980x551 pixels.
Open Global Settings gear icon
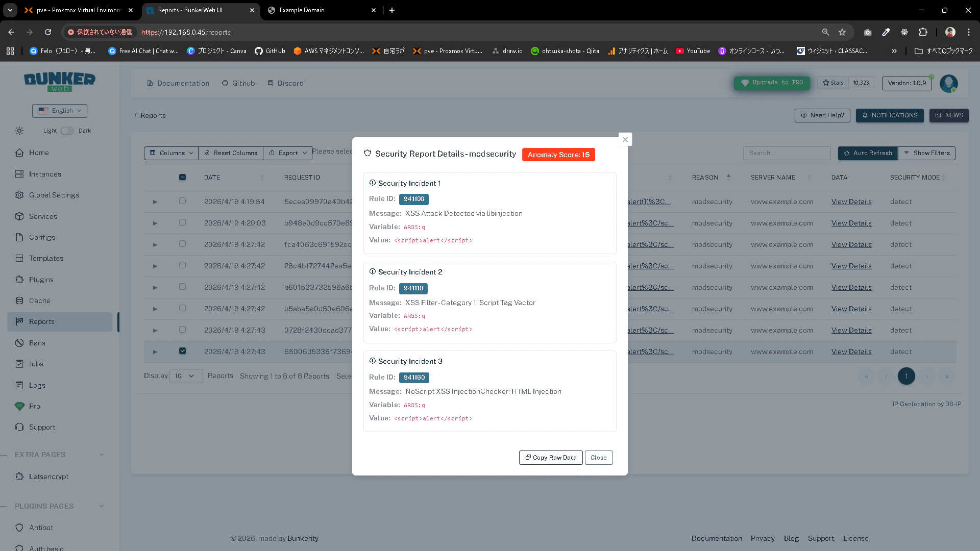(x=19, y=195)
